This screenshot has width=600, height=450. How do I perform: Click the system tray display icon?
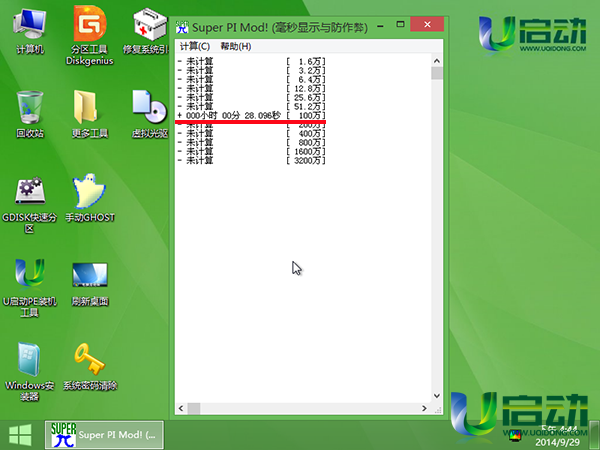(x=515, y=435)
